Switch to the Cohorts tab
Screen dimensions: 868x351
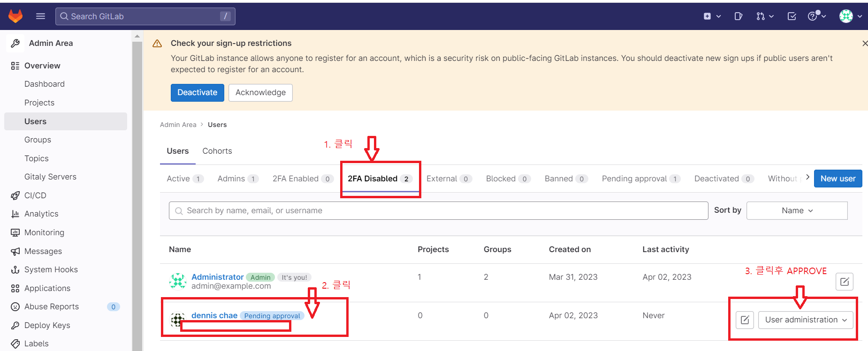tap(217, 151)
